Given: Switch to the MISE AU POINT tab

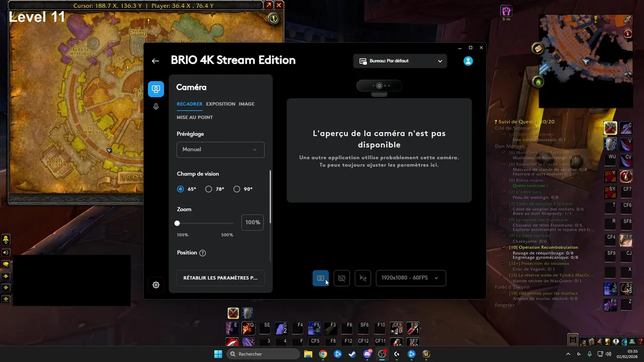Looking at the screenshot, I should pos(195,118).
